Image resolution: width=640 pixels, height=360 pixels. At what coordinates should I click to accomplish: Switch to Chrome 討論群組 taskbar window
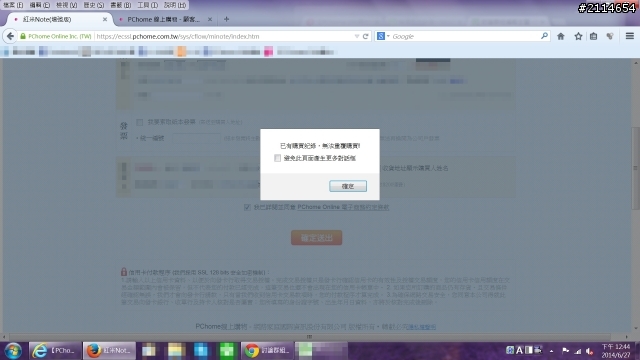tap(267, 351)
